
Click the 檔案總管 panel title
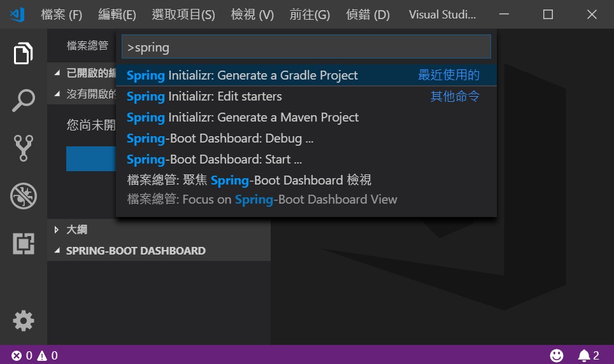tap(87, 46)
